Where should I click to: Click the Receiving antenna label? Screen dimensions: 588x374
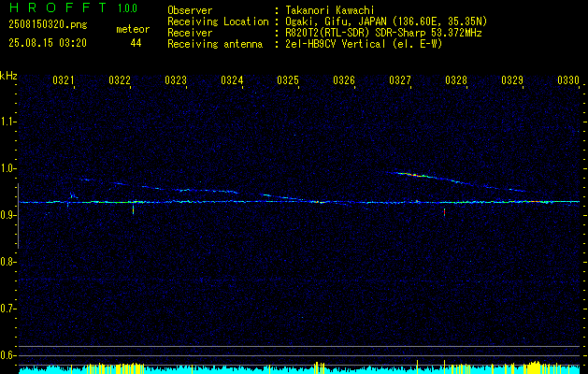click(x=215, y=44)
